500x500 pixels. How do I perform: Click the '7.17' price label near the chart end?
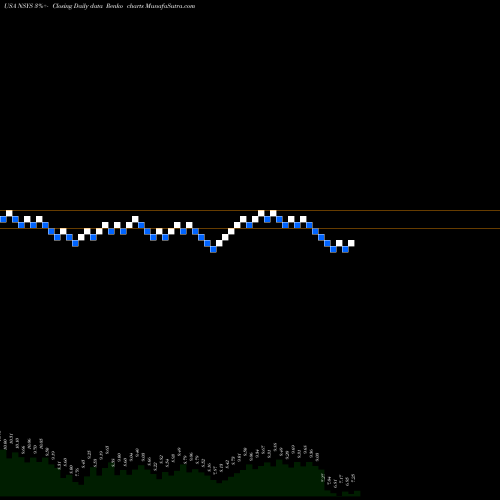[341, 479]
